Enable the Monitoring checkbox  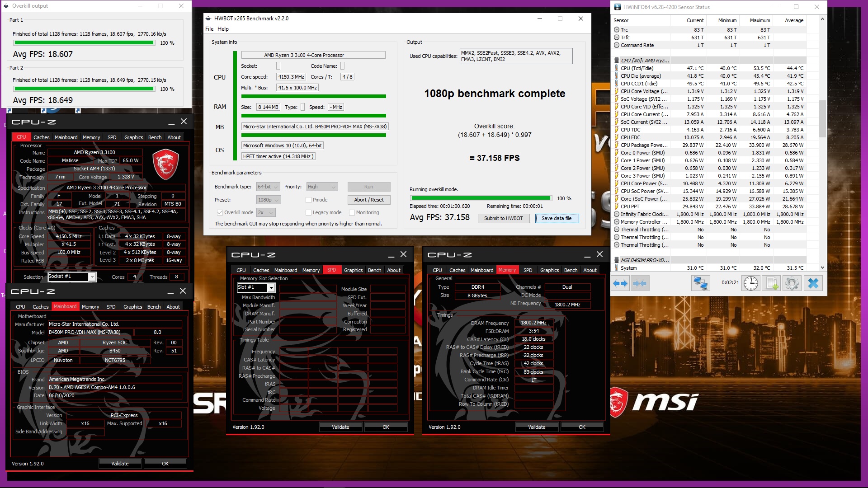click(352, 212)
